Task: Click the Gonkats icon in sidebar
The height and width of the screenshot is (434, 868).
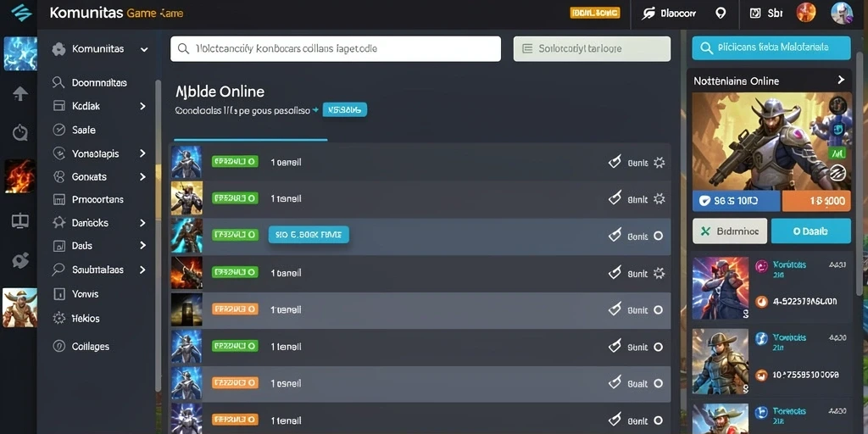Action: pos(58,176)
